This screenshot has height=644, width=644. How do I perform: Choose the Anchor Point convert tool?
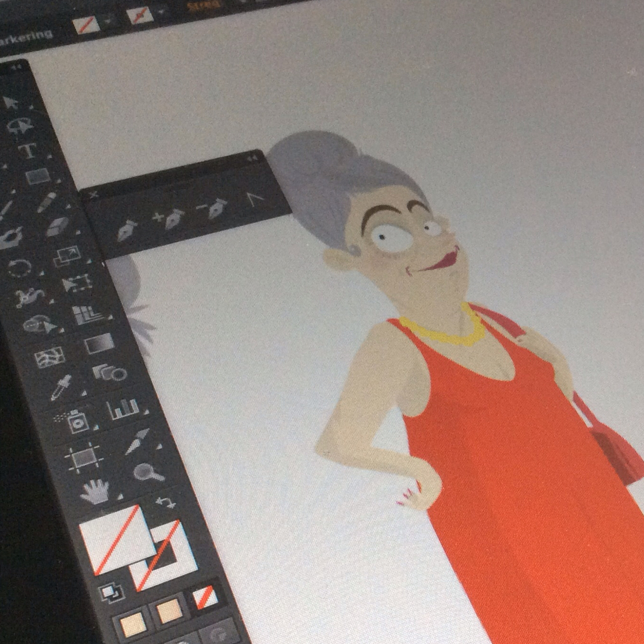254,199
